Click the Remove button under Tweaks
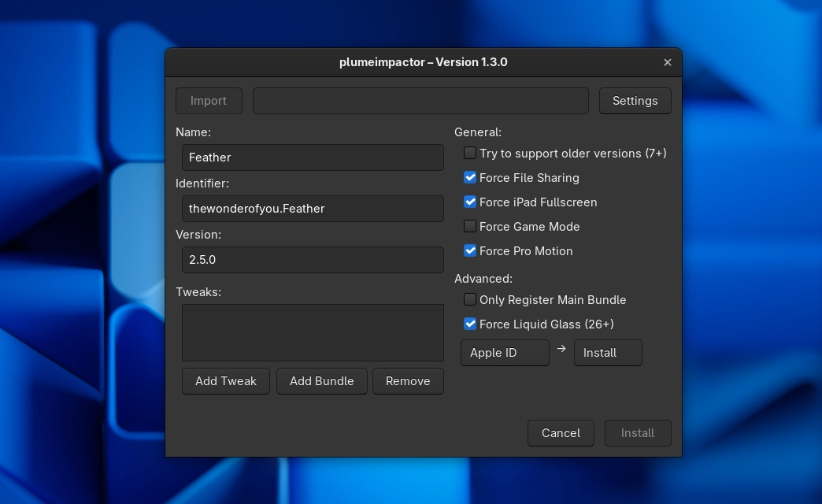 point(408,381)
